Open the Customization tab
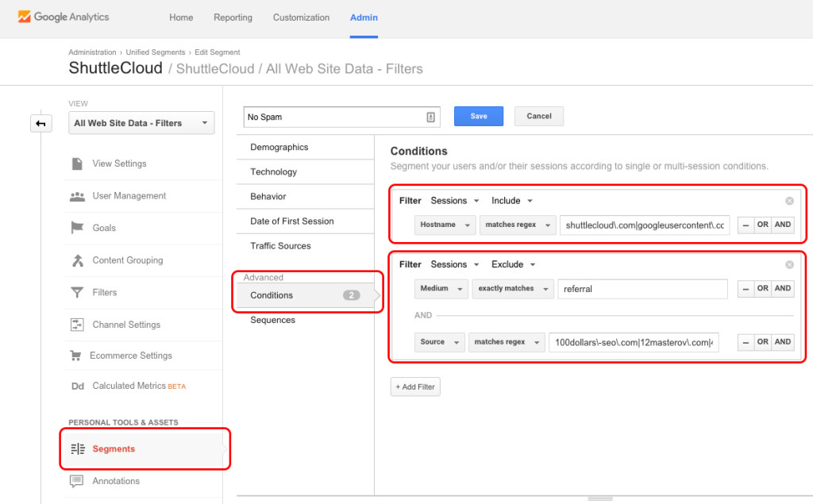Viewport: 813px width, 504px height. 301,17
